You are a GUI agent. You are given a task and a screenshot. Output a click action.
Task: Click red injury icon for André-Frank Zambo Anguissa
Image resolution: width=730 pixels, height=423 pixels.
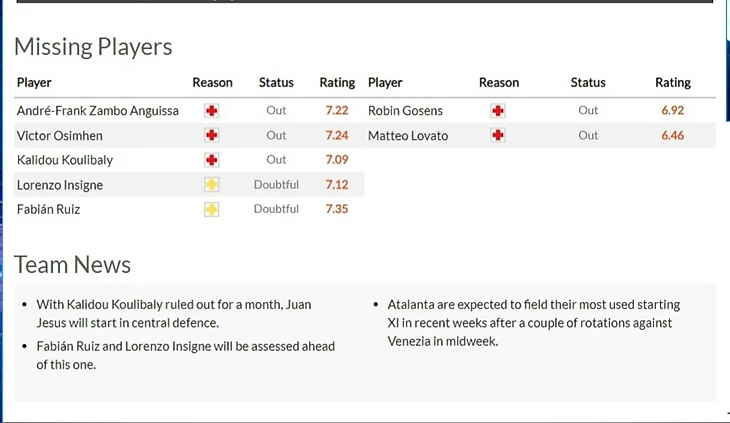point(212,111)
